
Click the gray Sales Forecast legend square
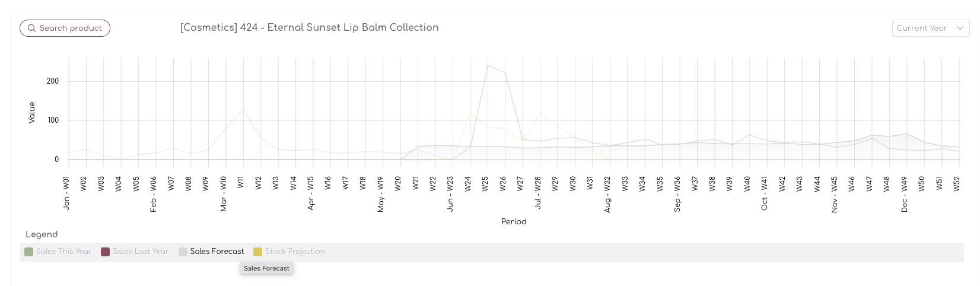pyautogui.click(x=183, y=252)
